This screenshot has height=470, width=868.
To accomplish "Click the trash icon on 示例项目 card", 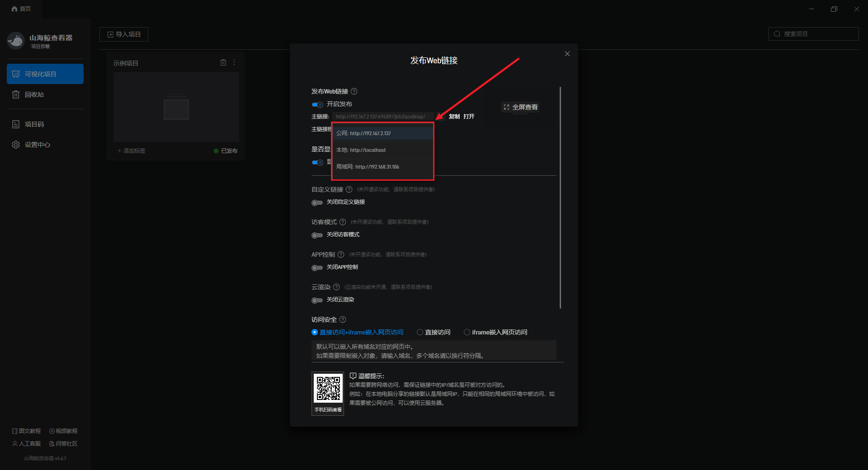I will coord(223,63).
